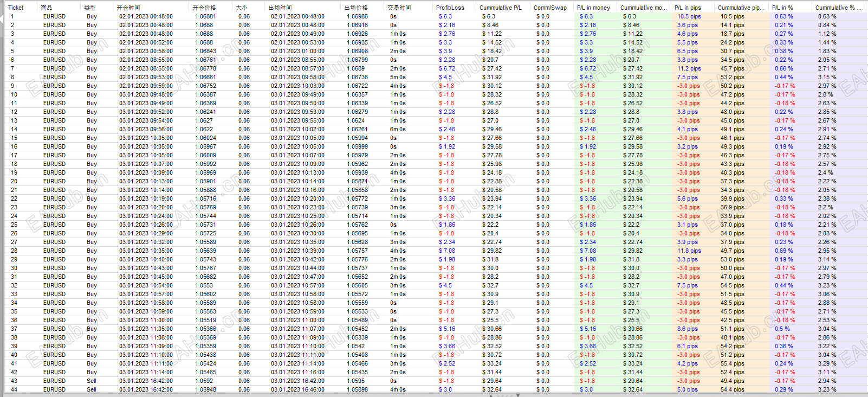
Task: Click the 0.69 % cell
Action: (x=784, y=251)
